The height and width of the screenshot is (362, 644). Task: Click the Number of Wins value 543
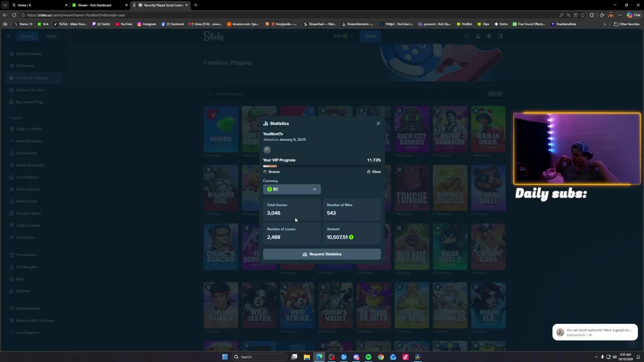tap(331, 213)
